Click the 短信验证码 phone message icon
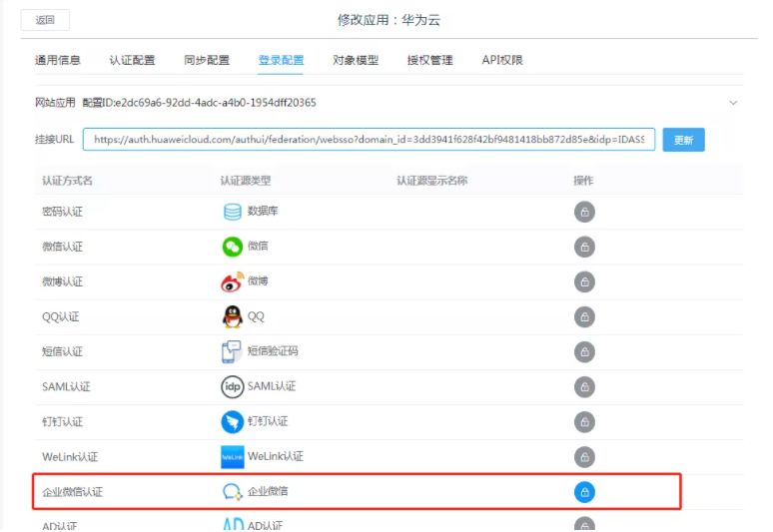The height and width of the screenshot is (532, 773). [x=232, y=351]
